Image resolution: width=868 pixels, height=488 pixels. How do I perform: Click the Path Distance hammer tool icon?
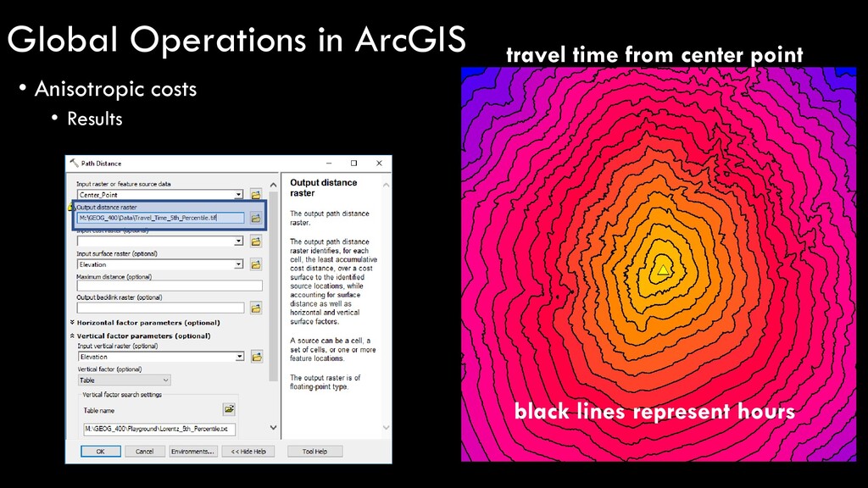[x=74, y=164]
